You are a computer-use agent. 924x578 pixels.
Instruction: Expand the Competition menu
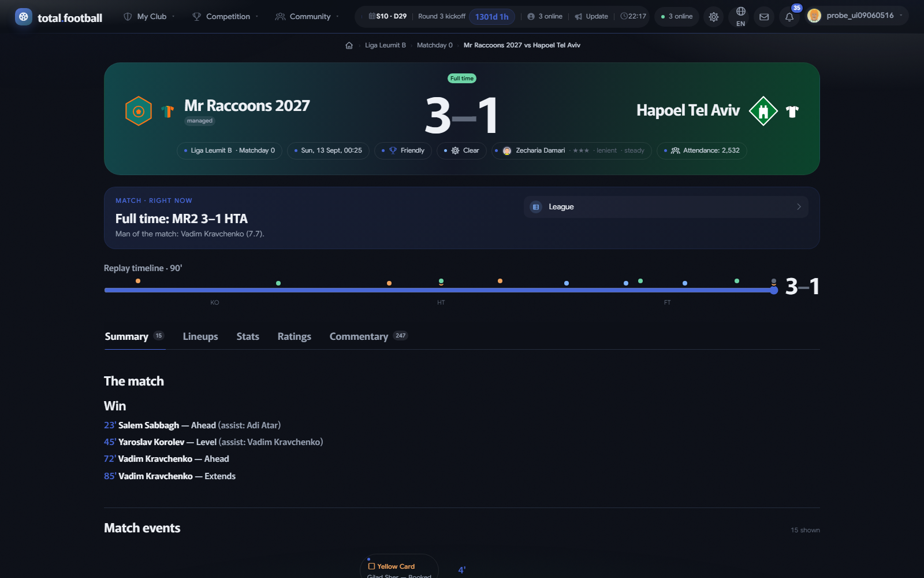pos(225,16)
